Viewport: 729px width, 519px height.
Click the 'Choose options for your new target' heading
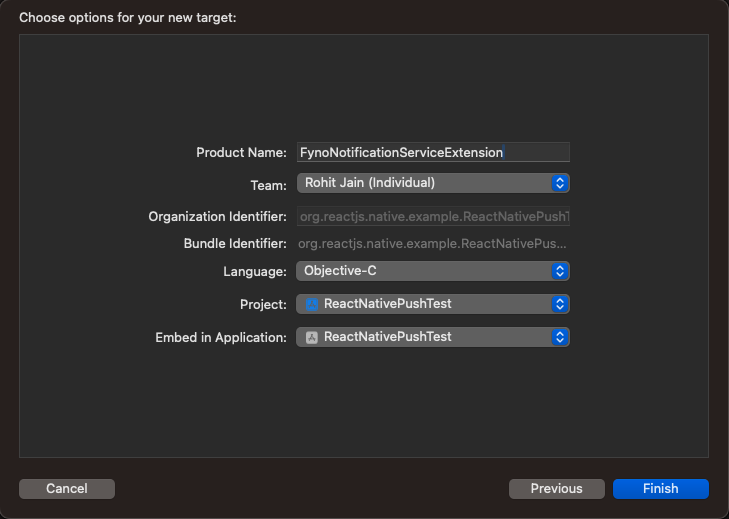(128, 17)
